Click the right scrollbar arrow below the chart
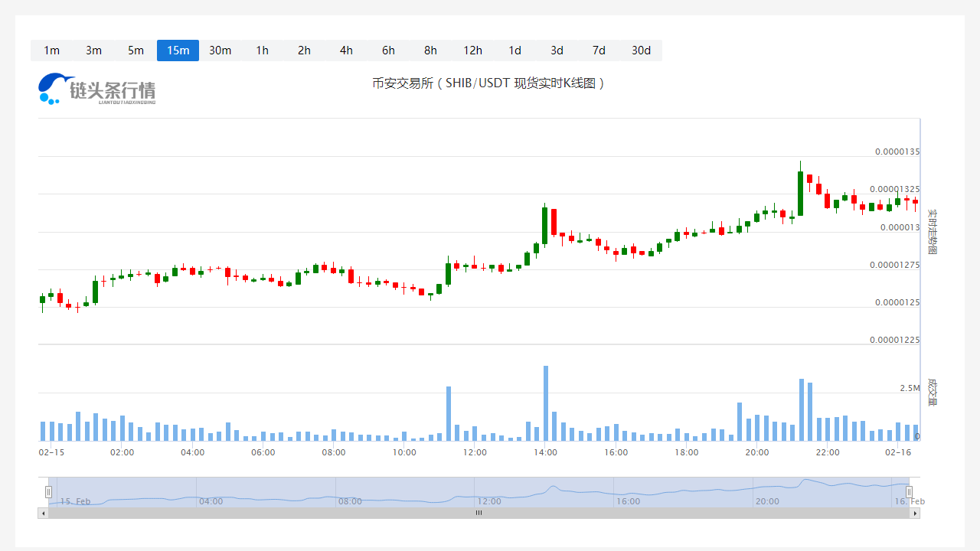Screen dimensions: 980x551 915,514
